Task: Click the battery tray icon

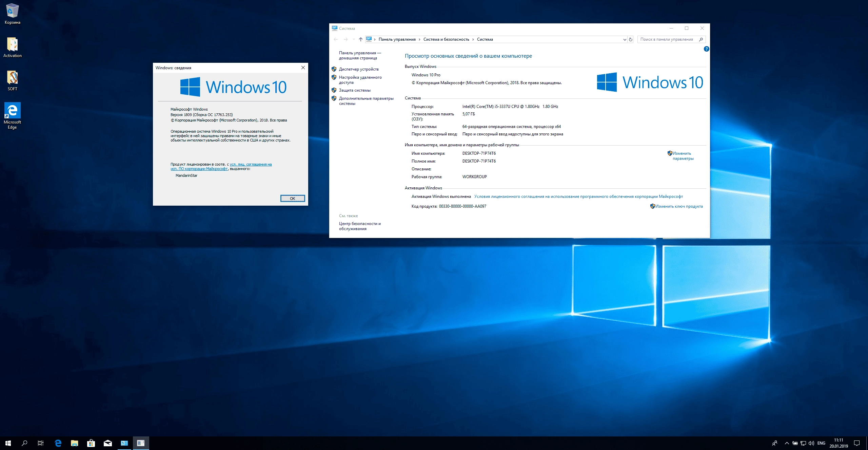Action: point(795,443)
